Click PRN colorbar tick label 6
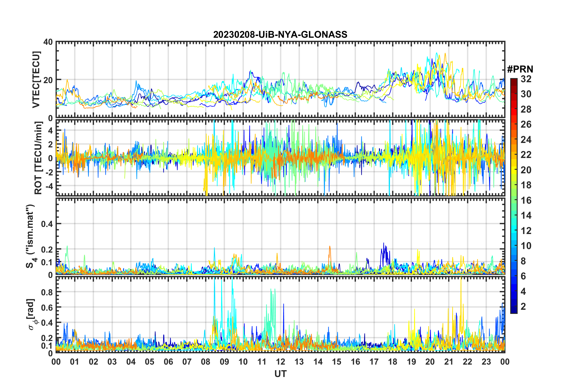The height and width of the screenshot is (392, 561). point(523,276)
